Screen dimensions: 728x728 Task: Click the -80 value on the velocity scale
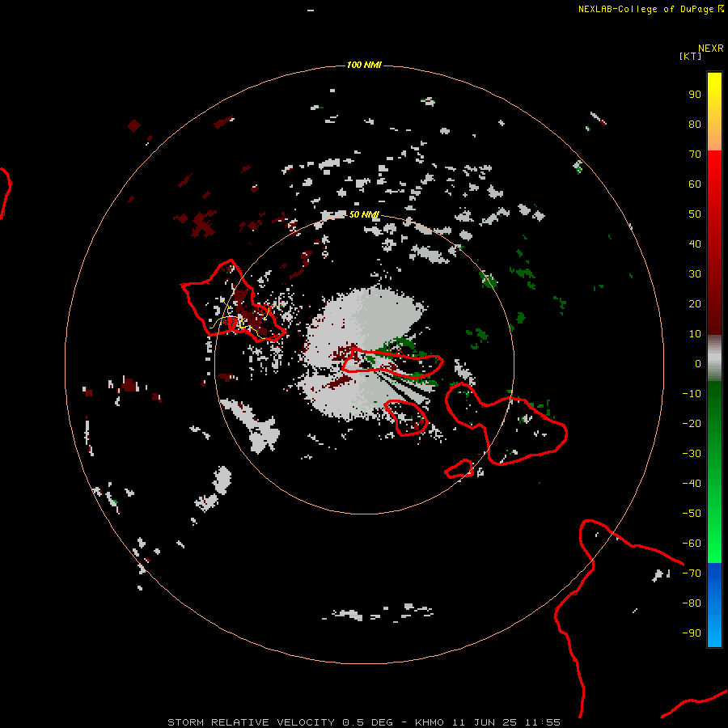pos(692,603)
